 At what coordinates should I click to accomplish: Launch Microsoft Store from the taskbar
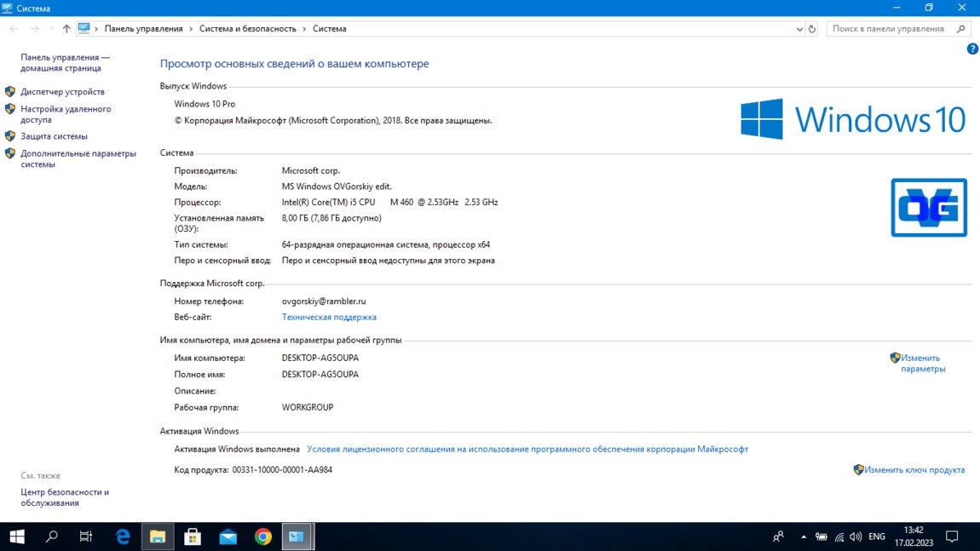point(193,537)
